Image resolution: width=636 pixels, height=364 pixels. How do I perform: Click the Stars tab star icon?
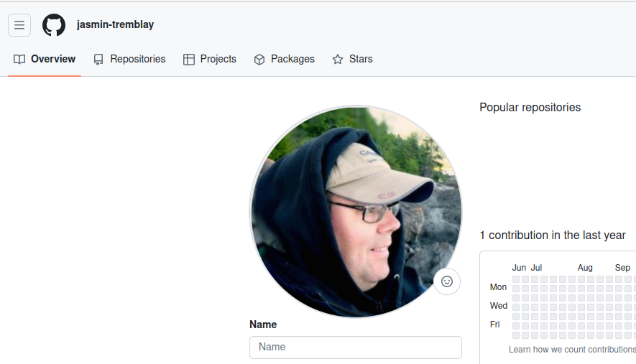pyautogui.click(x=338, y=60)
